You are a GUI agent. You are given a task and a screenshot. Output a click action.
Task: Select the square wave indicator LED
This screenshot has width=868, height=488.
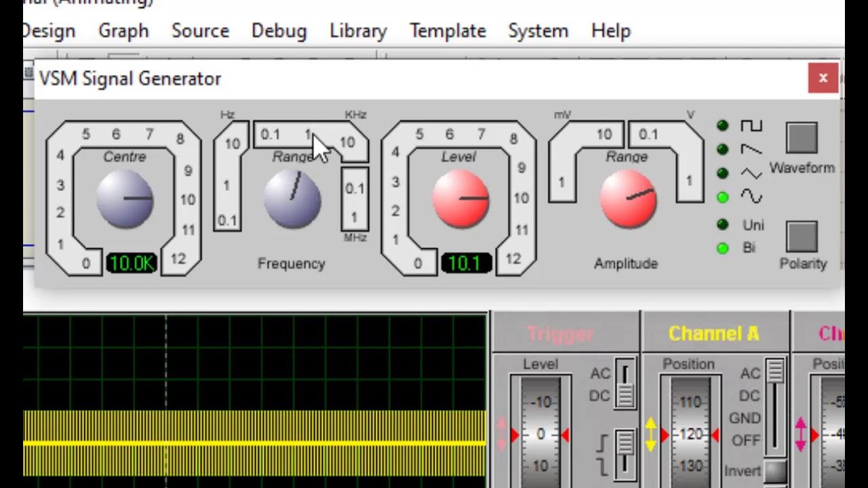pyautogui.click(x=722, y=125)
